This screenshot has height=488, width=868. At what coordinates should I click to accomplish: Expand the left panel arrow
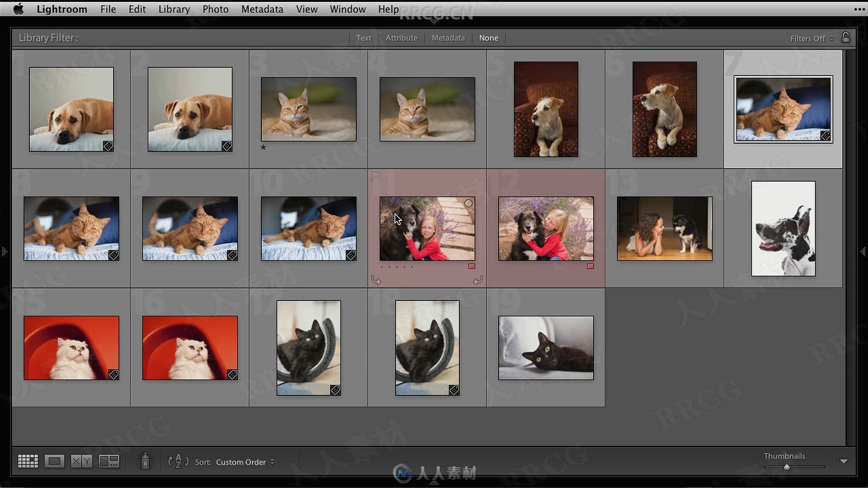click(x=4, y=251)
